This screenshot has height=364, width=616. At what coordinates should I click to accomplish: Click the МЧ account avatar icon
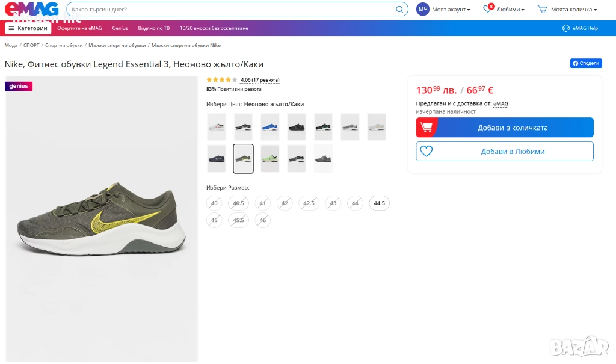423,10
